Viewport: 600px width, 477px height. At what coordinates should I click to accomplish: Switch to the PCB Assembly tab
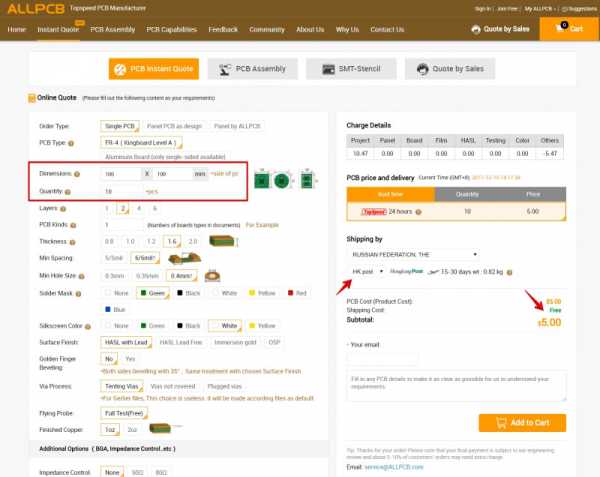tap(253, 69)
